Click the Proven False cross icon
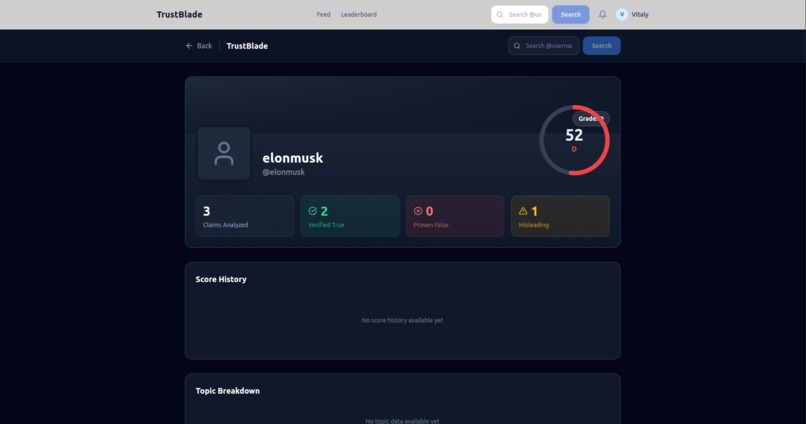 (418, 211)
